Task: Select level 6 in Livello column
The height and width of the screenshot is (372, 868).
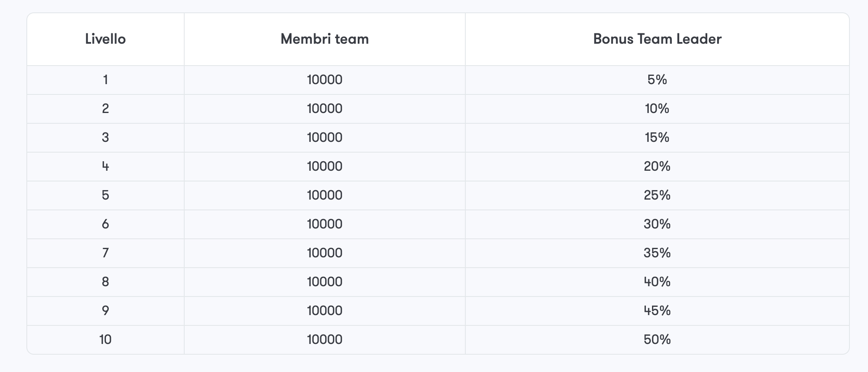Action: point(106,224)
